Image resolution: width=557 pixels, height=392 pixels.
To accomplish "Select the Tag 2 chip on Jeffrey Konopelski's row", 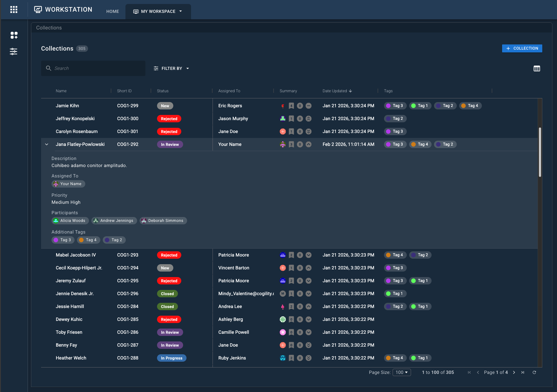I will (x=395, y=119).
